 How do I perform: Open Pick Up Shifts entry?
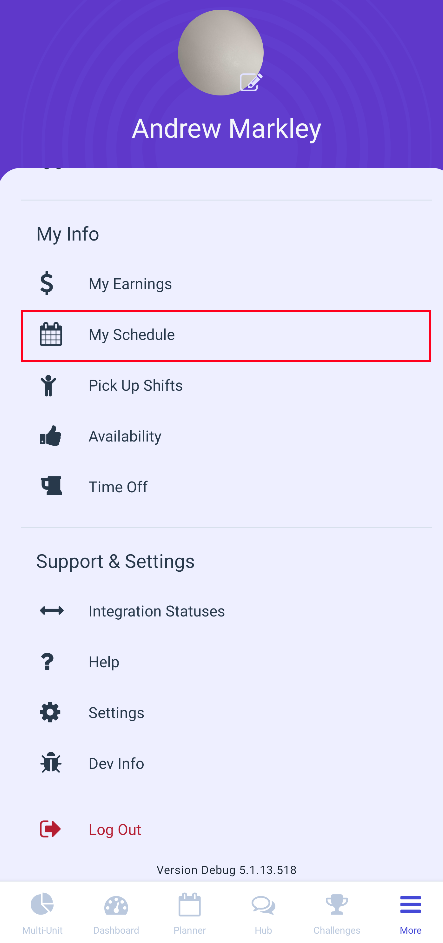[226, 385]
